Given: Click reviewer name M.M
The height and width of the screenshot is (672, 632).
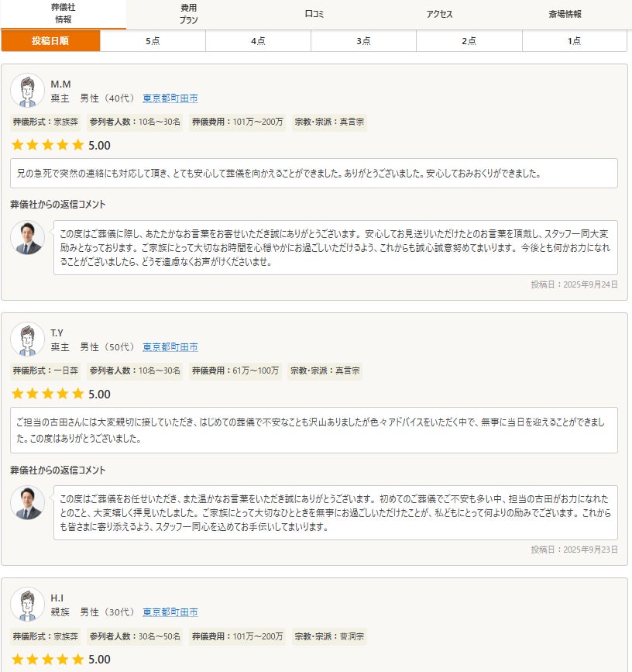Looking at the screenshot, I should click(x=61, y=84).
